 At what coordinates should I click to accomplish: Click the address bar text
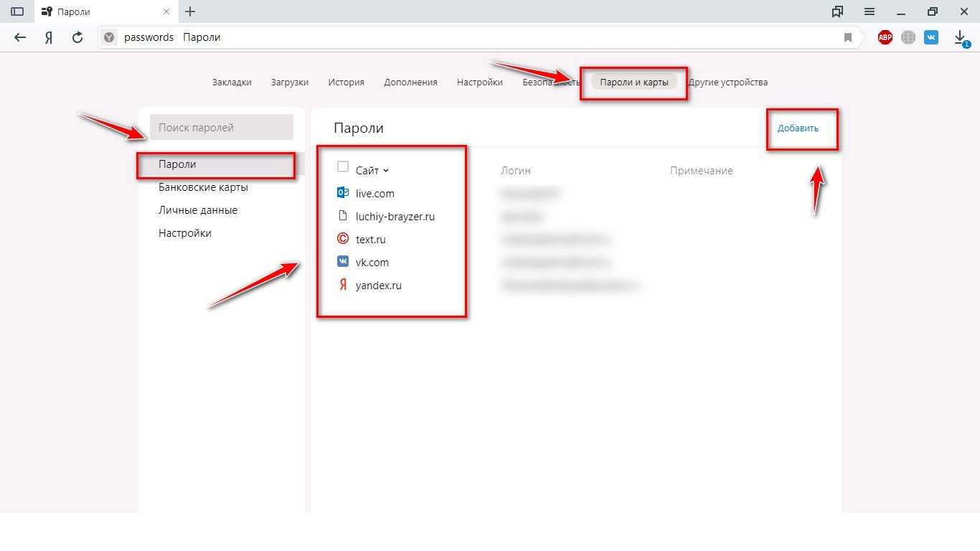(x=172, y=37)
